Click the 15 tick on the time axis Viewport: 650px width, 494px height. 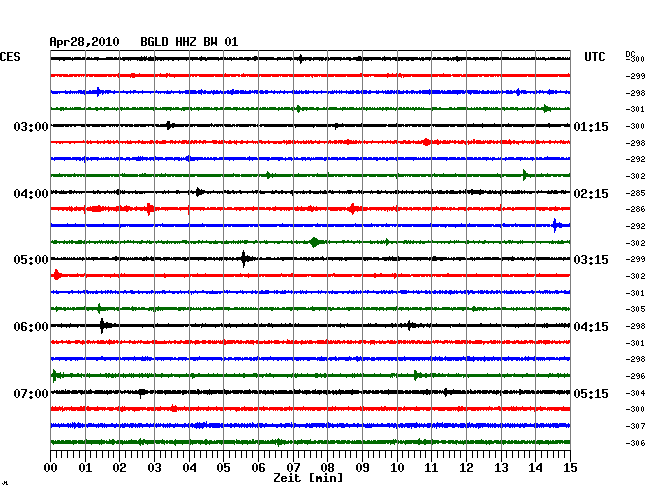570,467
